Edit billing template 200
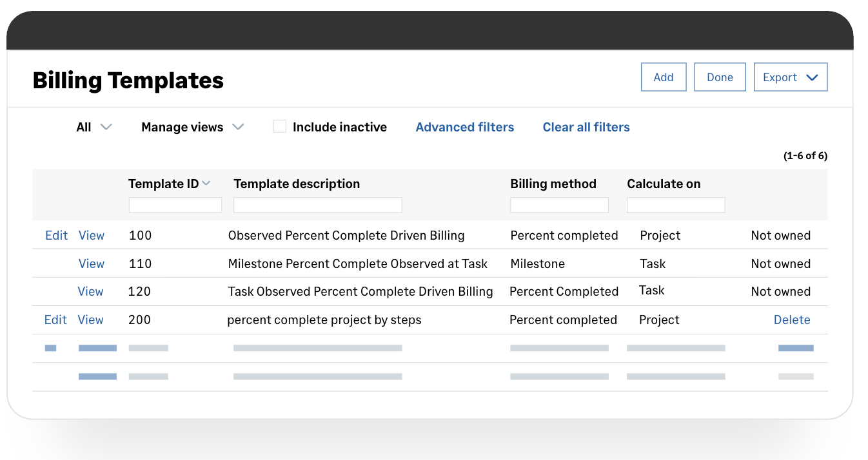The height and width of the screenshot is (460, 868). tap(55, 320)
